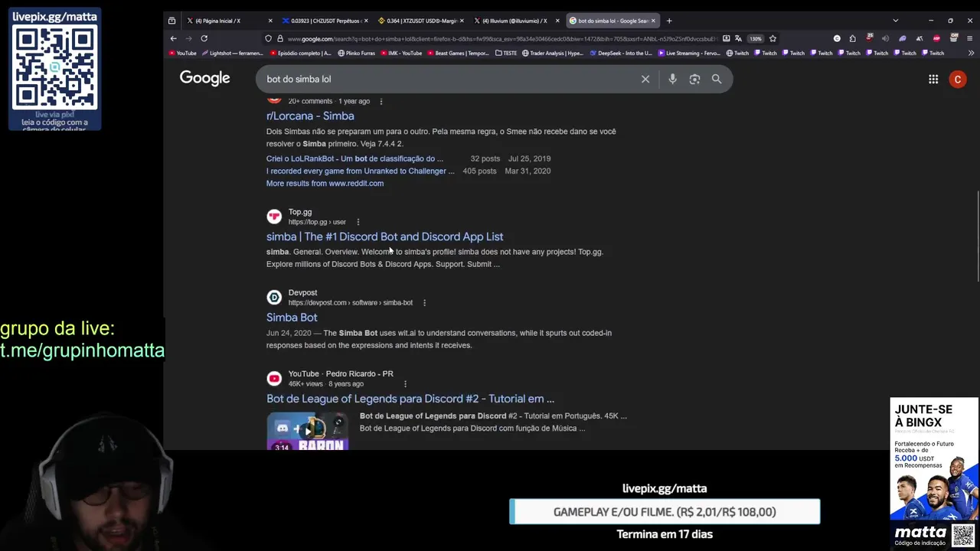Viewport: 980px width, 551px height.
Task: Play the Baron video thumbnail
Action: (x=307, y=431)
